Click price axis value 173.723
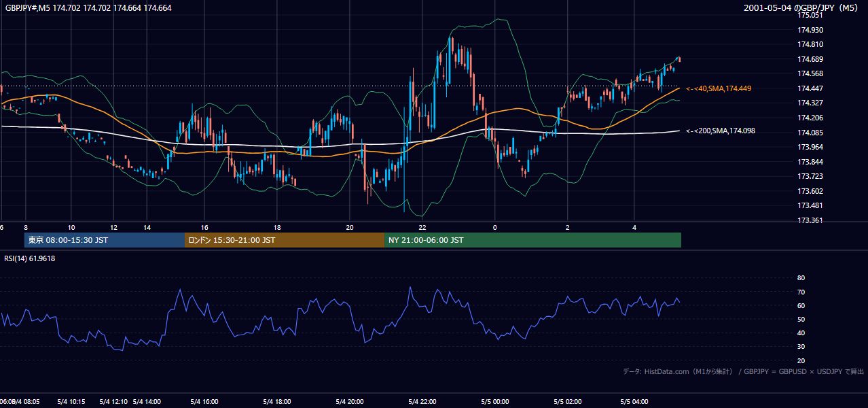Screen dimensions: 868x408 click(x=810, y=176)
